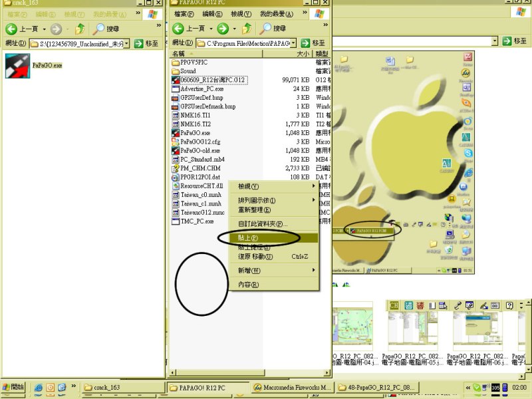532x399 pixels.
Task: Click Up folder icon in PAPAGO! R12 PC window
Action: pyautogui.click(x=247, y=29)
